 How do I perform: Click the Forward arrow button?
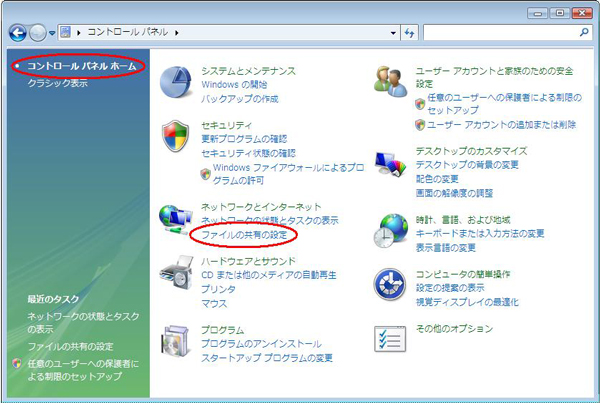click(38, 33)
